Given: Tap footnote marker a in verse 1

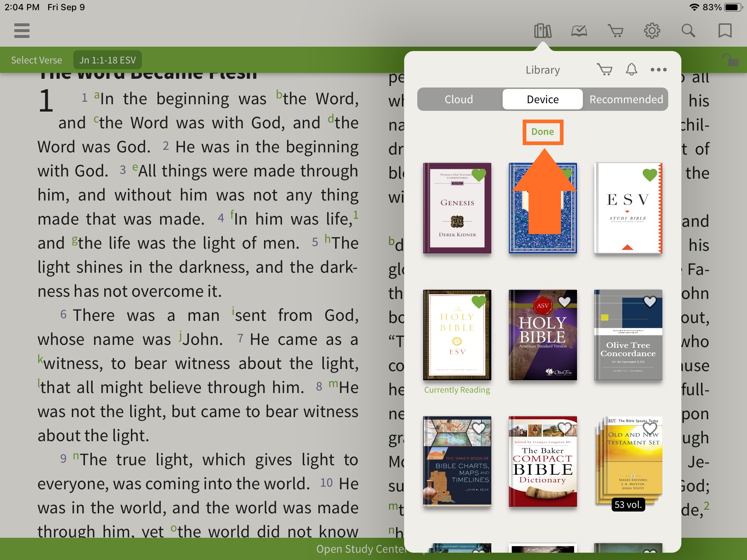Looking at the screenshot, I should [x=97, y=95].
